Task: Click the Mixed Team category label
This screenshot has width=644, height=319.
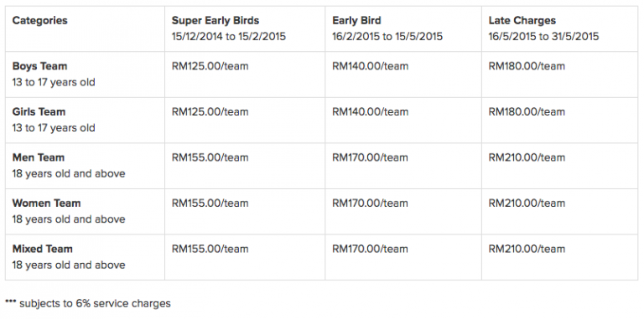Action: [42, 249]
